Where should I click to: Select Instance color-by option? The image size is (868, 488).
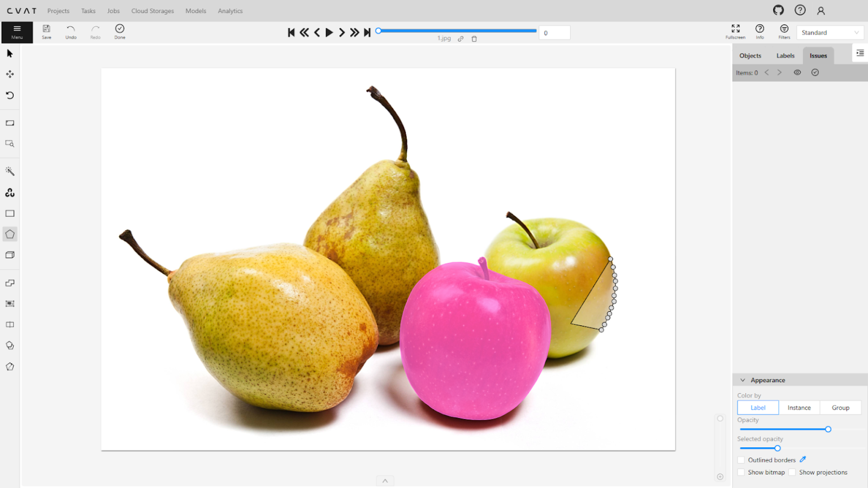click(799, 408)
